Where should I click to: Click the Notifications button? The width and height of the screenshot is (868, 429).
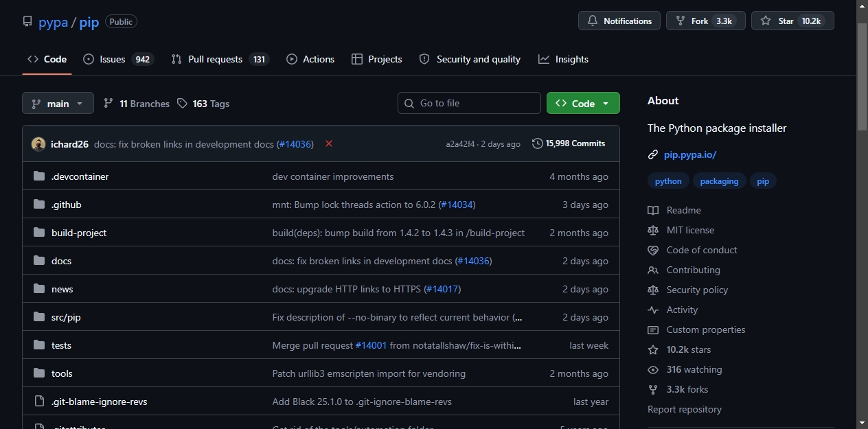click(619, 21)
